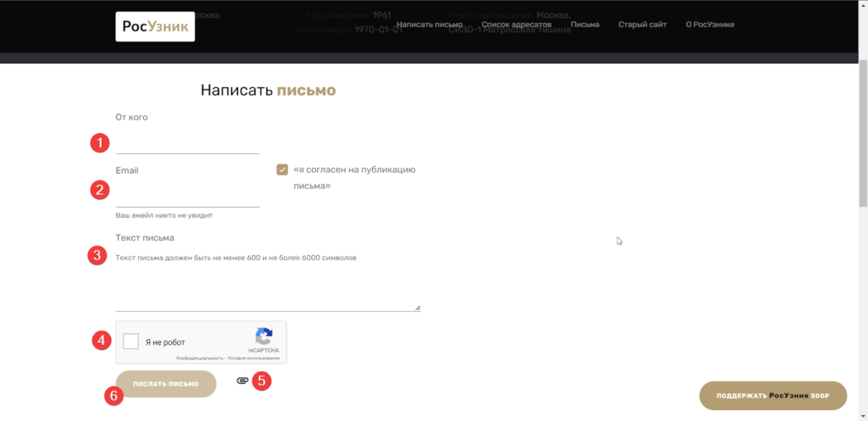Click the scrollbar up arrow

[x=863, y=5]
